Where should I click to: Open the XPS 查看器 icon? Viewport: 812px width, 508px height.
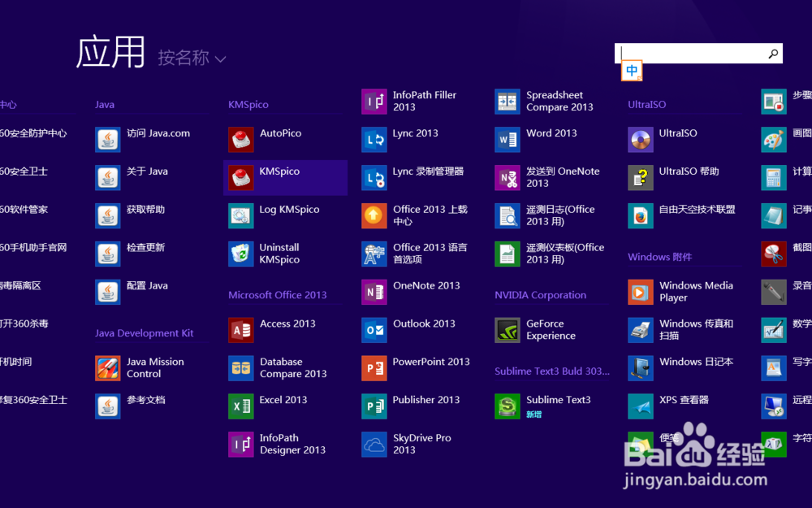(641, 406)
